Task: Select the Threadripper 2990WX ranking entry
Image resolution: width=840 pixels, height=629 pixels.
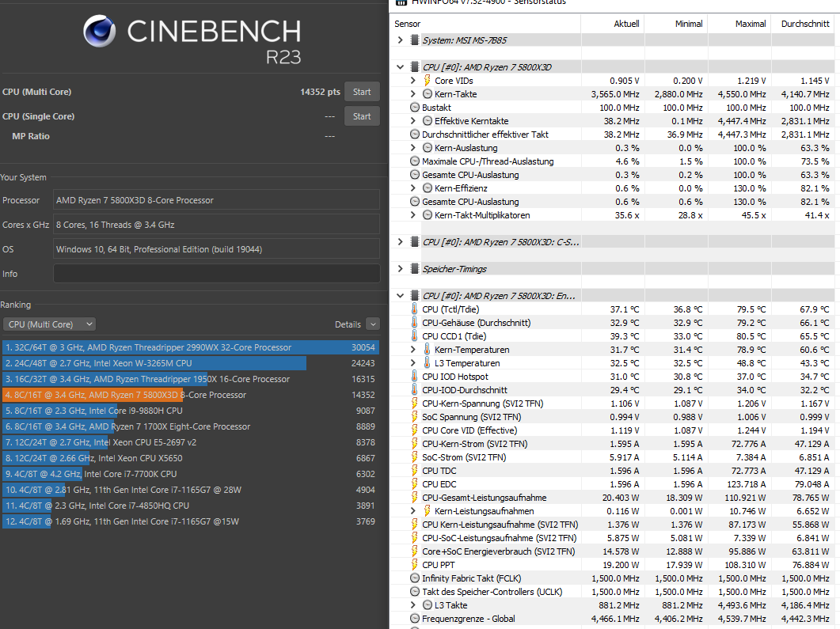Action: [x=191, y=347]
